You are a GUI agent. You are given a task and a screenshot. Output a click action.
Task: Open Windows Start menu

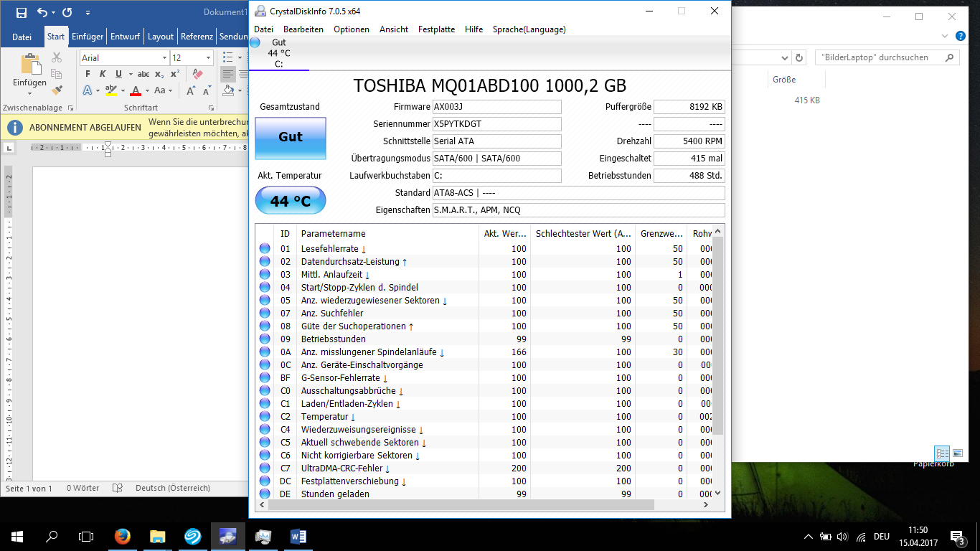pyautogui.click(x=17, y=536)
